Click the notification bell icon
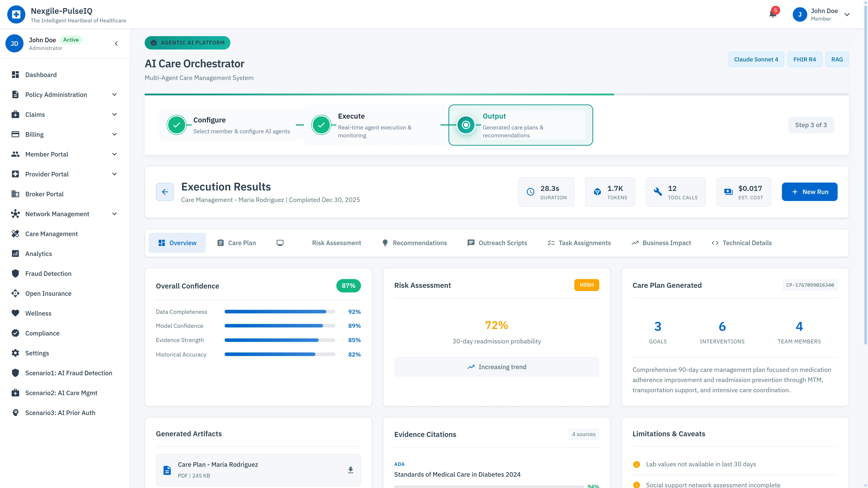868x488 pixels. tap(773, 14)
